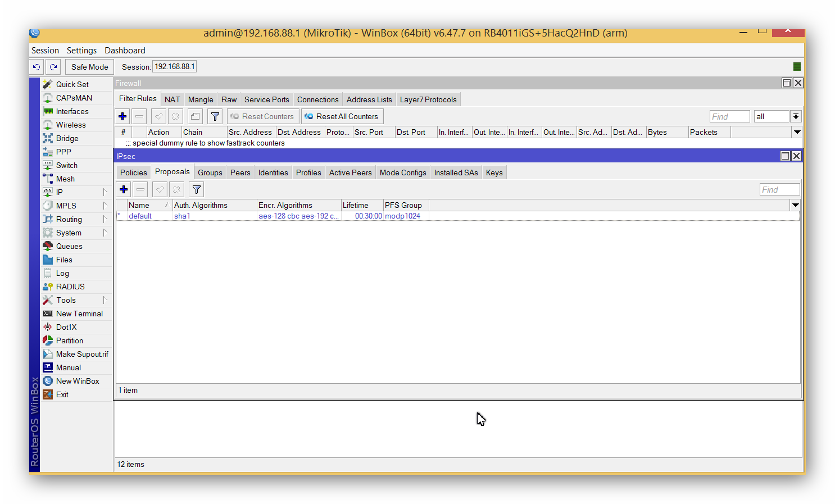
Task: Open IPsec proposals columns dropdown arrow
Action: [x=795, y=205]
